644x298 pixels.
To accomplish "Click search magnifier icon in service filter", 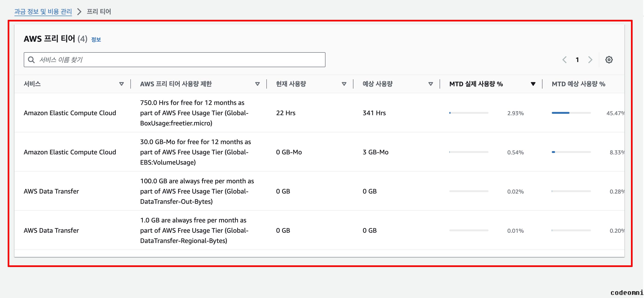I will (31, 60).
